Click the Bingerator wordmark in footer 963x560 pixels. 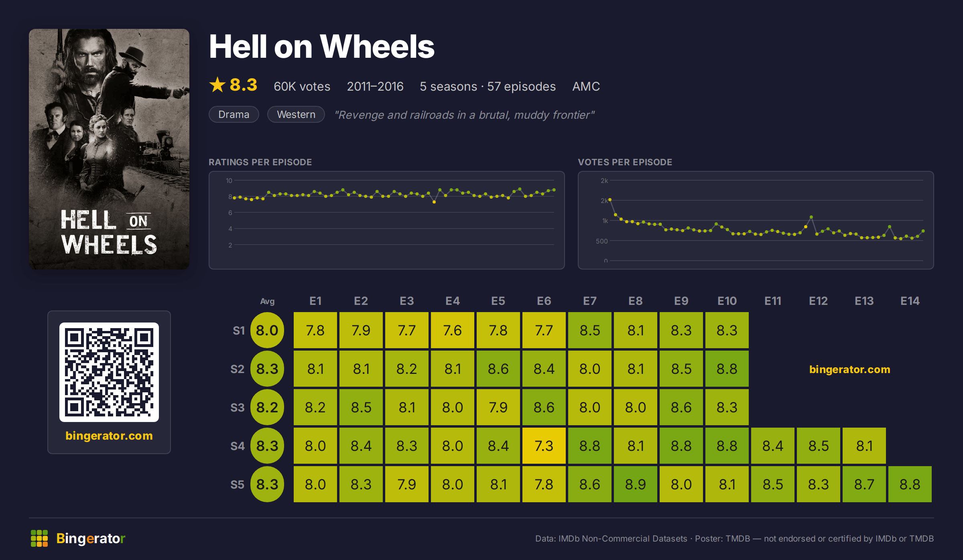(x=91, y=538)
